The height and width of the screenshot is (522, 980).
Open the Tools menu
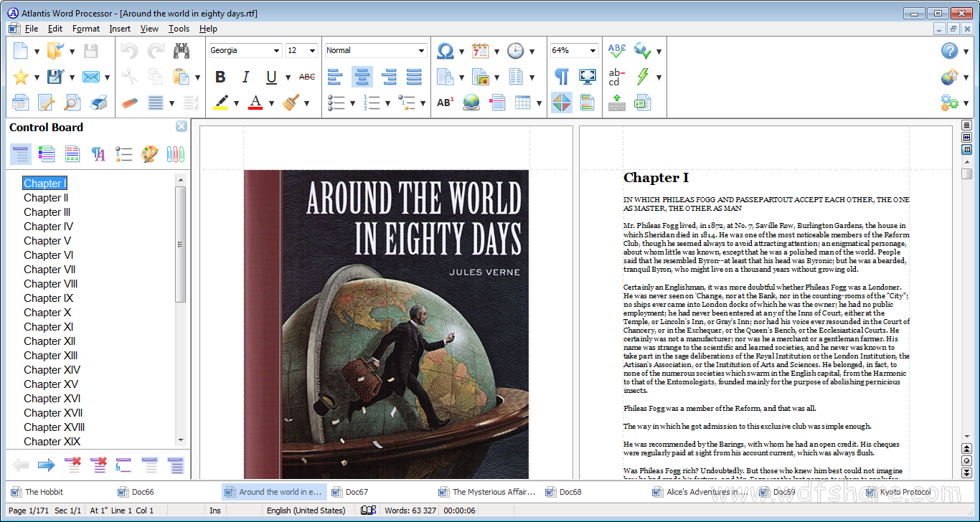[x=179, y=29]
